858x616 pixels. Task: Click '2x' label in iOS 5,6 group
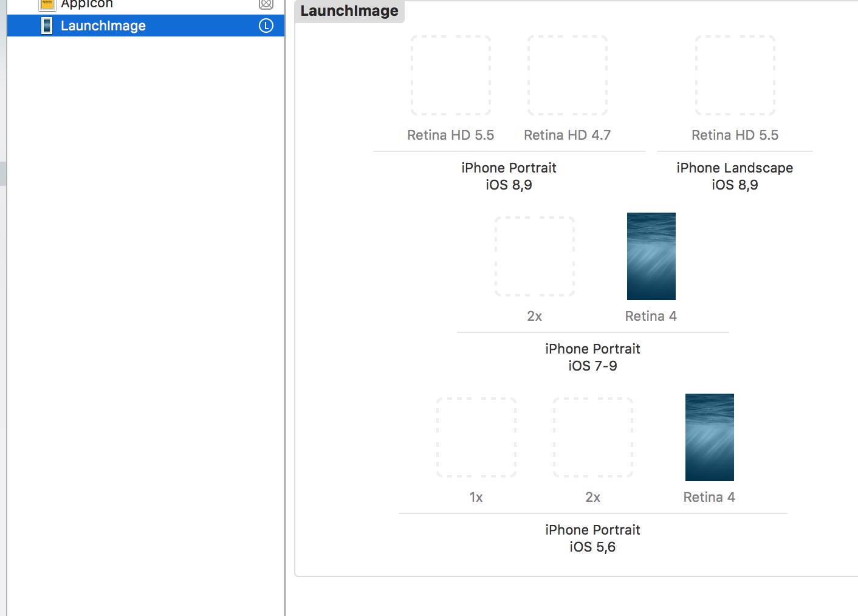tap(593, 497)
